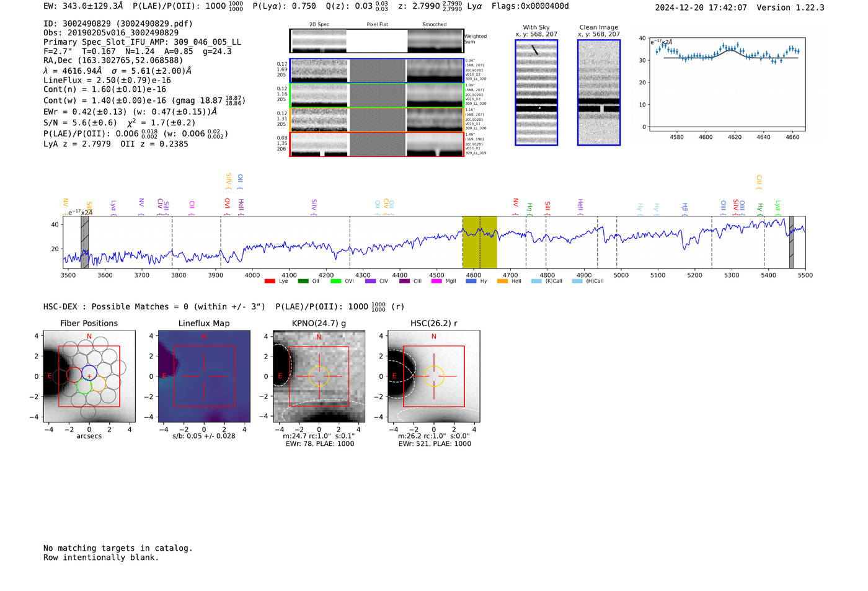Click the hatched gray band near 5460
The image size is (868, 591).
click(791, 242)
